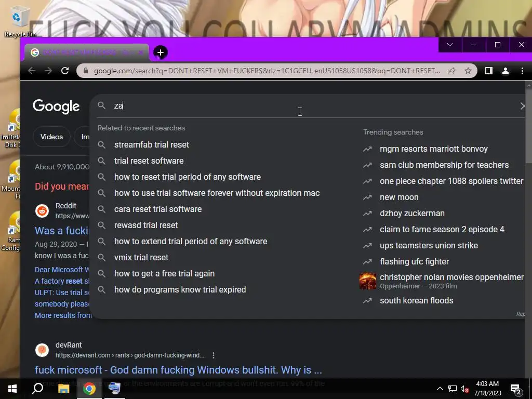Click the Chrome taskbar icon
Image resolution: width=532 pixels, height=399 pixels.
point(89,389)
